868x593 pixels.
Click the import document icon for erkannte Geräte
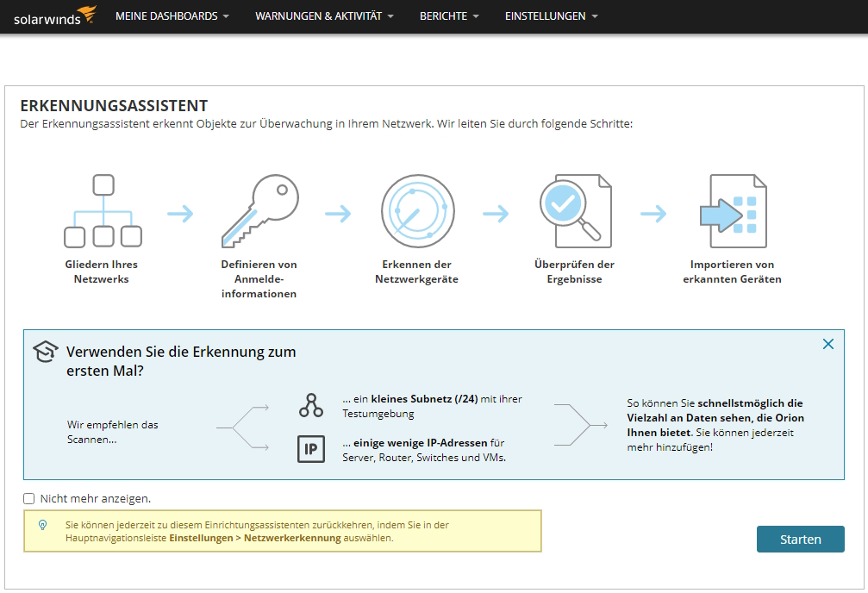(734, 211)
